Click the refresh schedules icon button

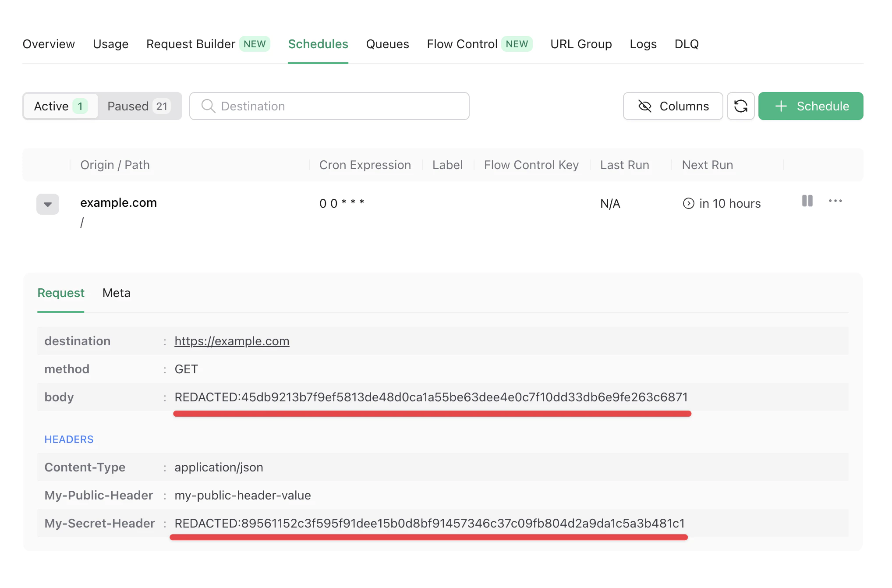(x=740, y=106)
